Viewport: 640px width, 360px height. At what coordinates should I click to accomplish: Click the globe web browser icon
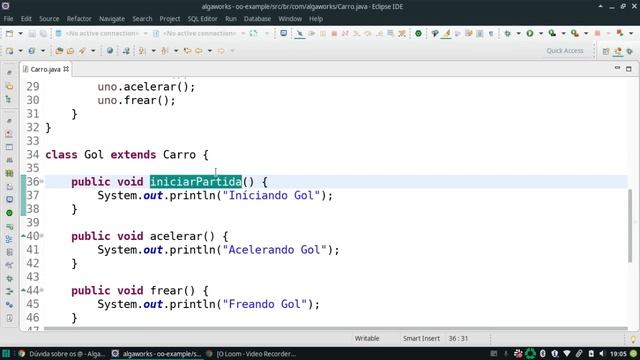(110, 51)
